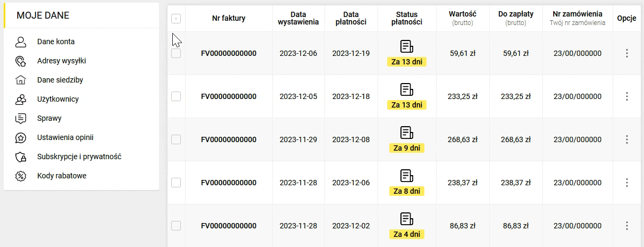This screenshot has height=247, width=644.
Task: Open Kody rabatowe percent badge icon
Action: tap(21, 176)
